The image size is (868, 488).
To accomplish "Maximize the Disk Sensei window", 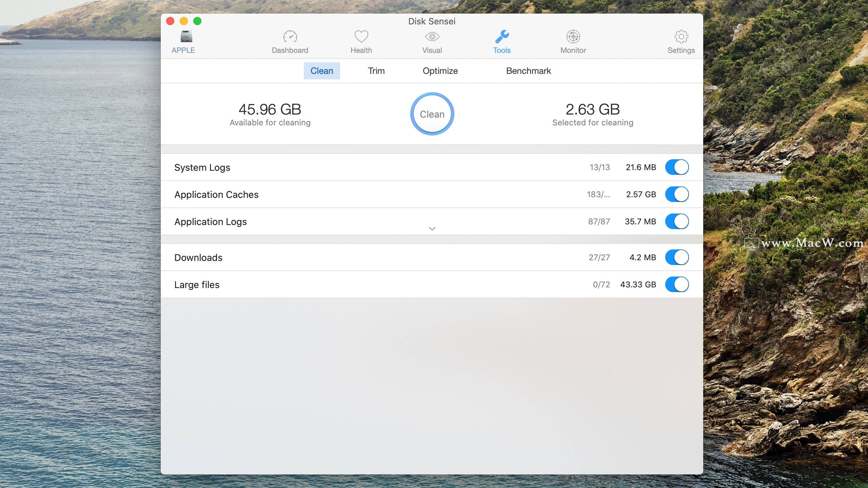I will pos(197,21).
